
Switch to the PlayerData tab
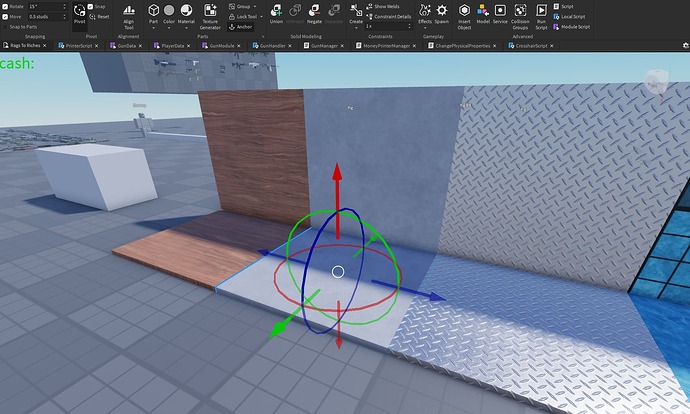[172, 46]
